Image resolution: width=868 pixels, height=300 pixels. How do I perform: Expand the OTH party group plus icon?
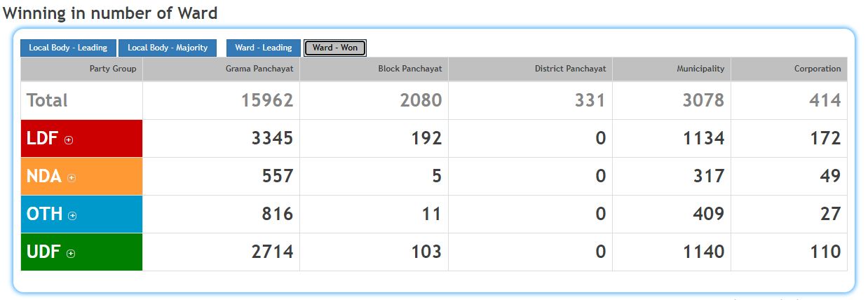(x=72, y=216)
